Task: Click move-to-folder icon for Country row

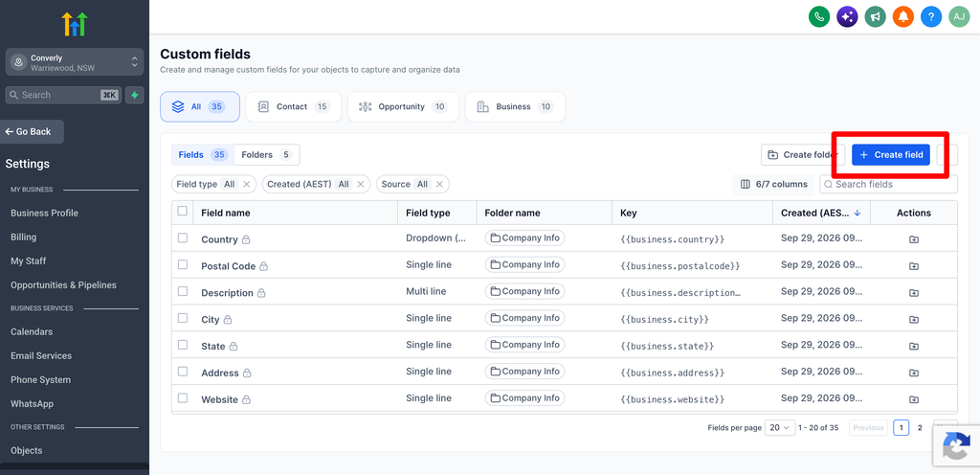Action: point(914,239)
